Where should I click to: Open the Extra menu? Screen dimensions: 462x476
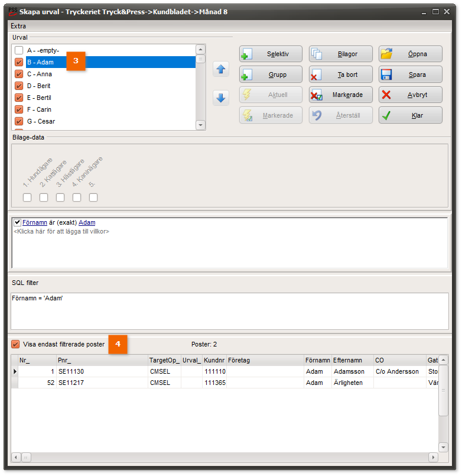pos(18,26)
